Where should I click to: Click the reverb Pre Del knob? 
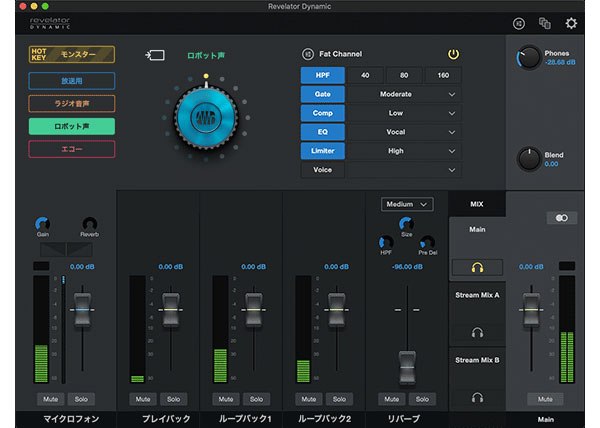click(x=427, y=242)
